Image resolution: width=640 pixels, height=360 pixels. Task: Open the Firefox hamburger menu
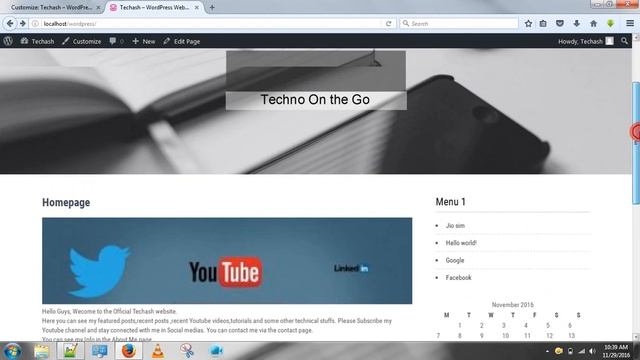click(630, 24)
